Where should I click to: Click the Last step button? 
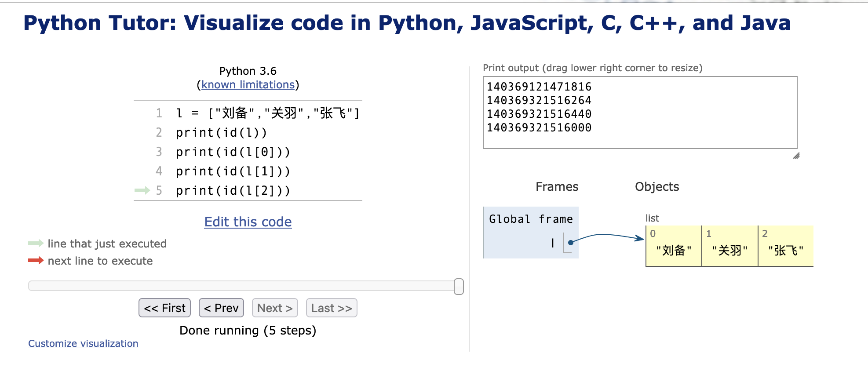[332, 308]
